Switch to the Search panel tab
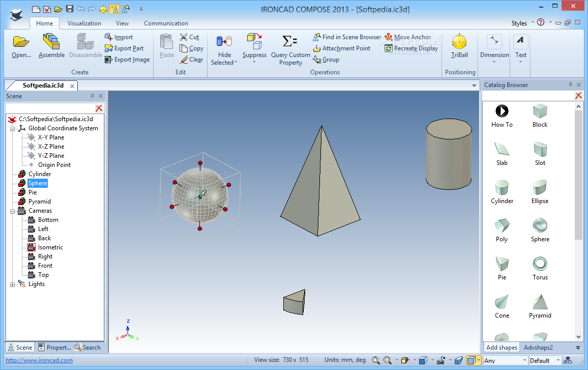Image resolution: width=588 pixels, height=370 pixels. coord(87,348)
